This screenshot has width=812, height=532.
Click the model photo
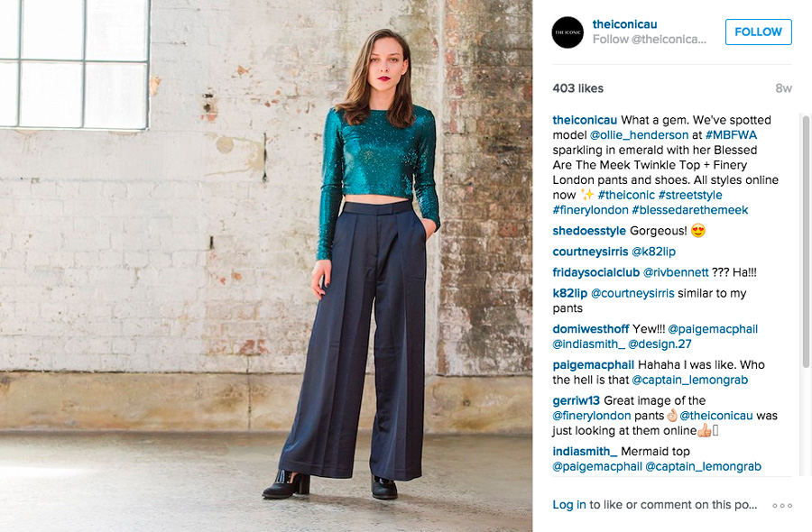266,266
